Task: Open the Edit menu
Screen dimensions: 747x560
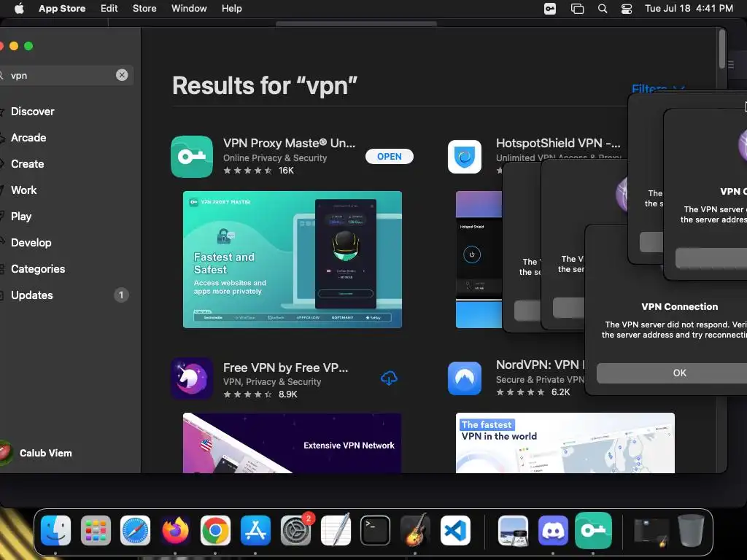Action: pos(109,9)
